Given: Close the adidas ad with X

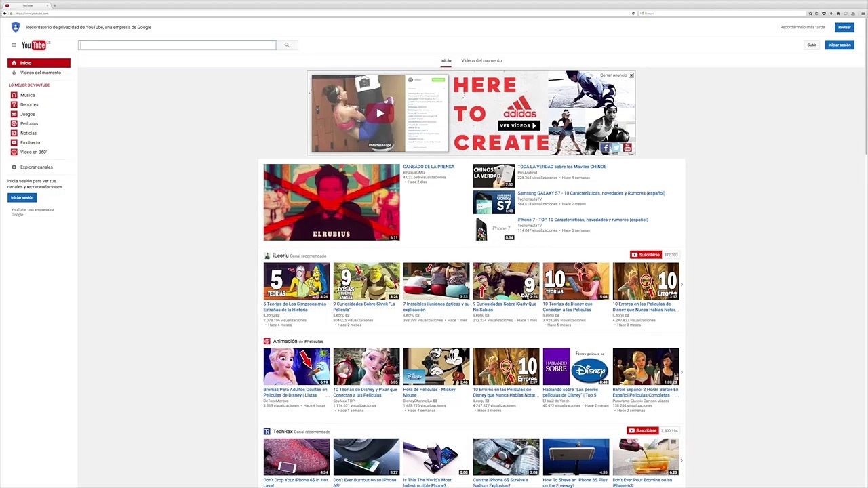Looking at the screenshot, I should (x=631, y=75).
